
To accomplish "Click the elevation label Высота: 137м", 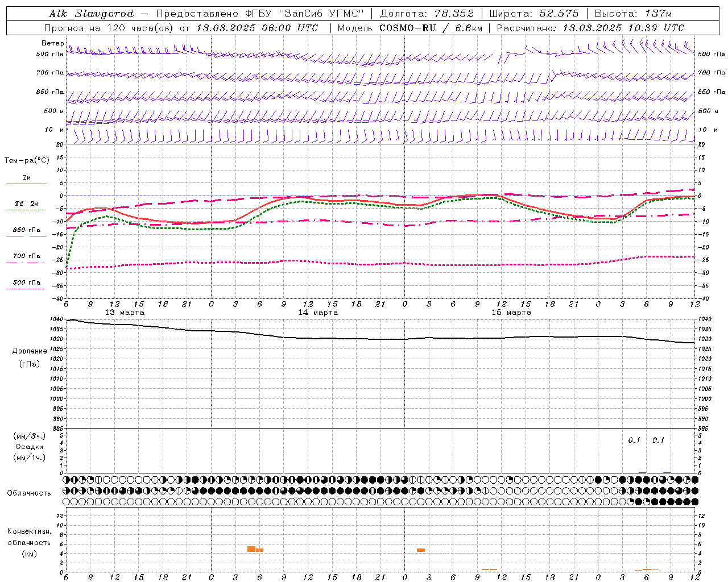I will [x=633, y=14].
